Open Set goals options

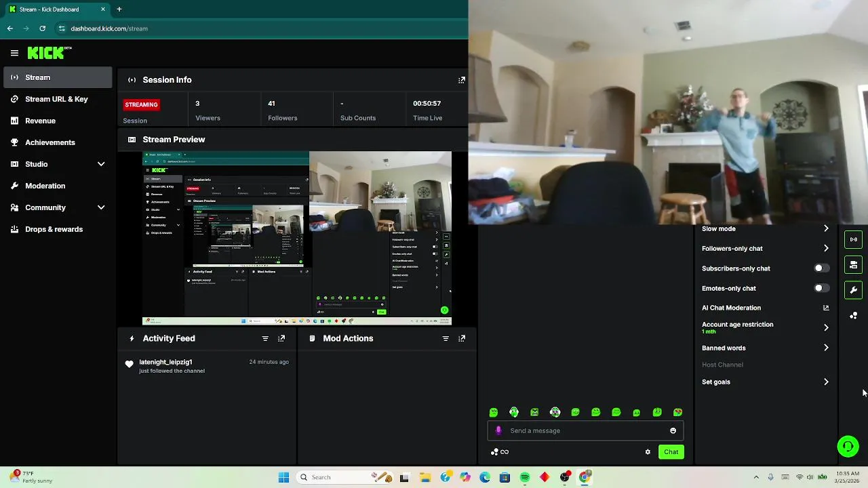pos(766,382)
